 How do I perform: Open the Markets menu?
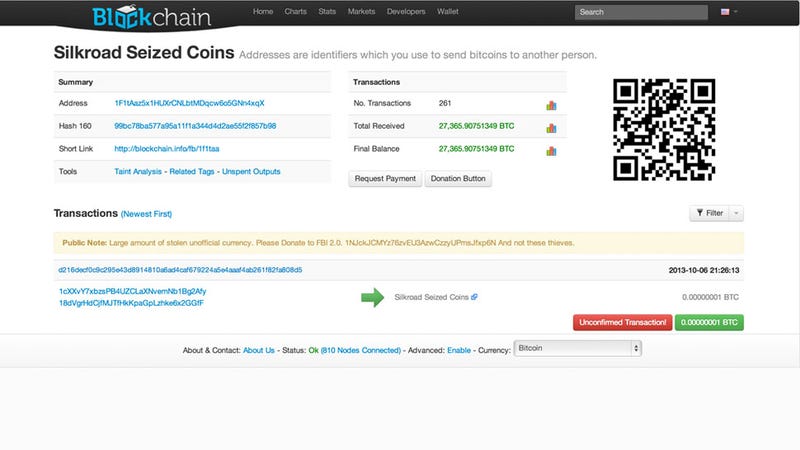(361, 11)
